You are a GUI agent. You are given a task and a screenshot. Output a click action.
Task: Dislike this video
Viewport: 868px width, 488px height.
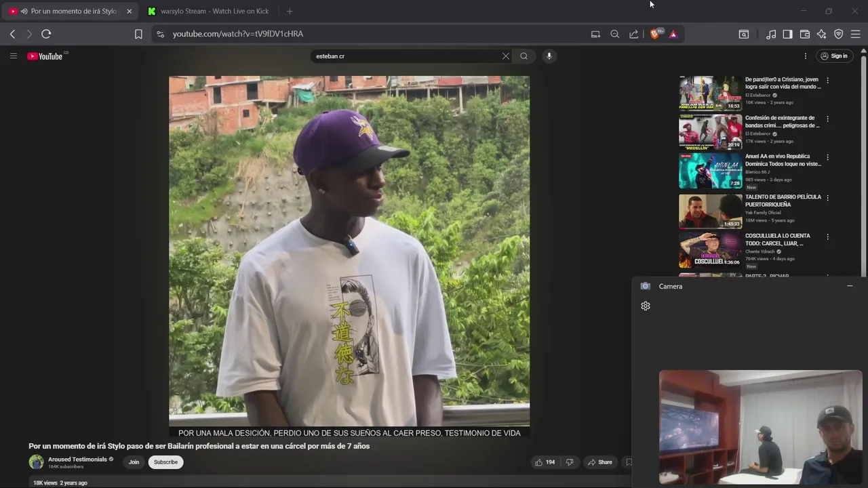[x=570, y=462]
